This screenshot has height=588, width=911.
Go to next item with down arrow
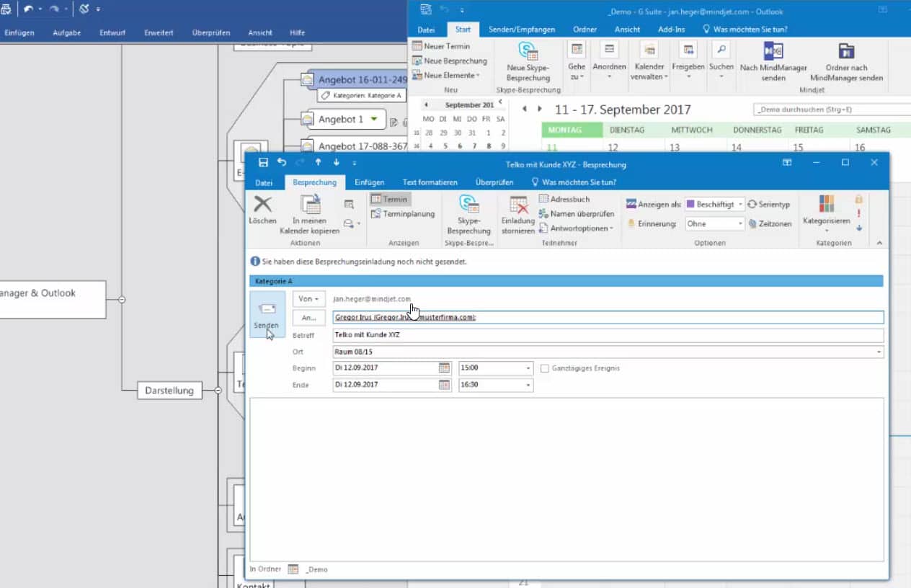click(x=336, y=163)
